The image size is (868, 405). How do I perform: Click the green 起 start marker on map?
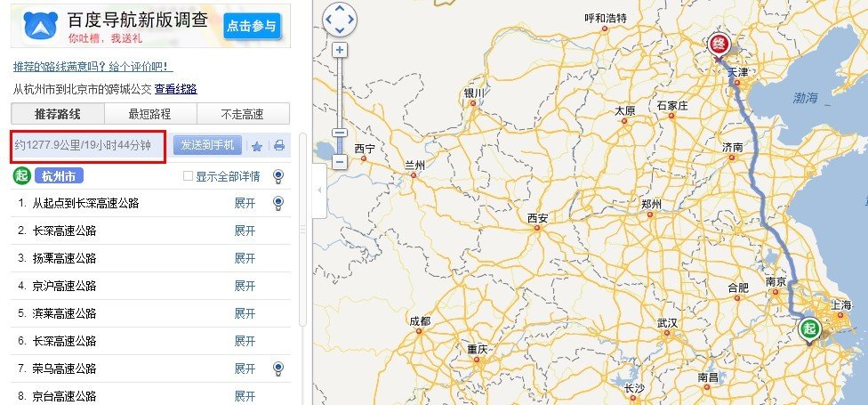tap(810, 331)
